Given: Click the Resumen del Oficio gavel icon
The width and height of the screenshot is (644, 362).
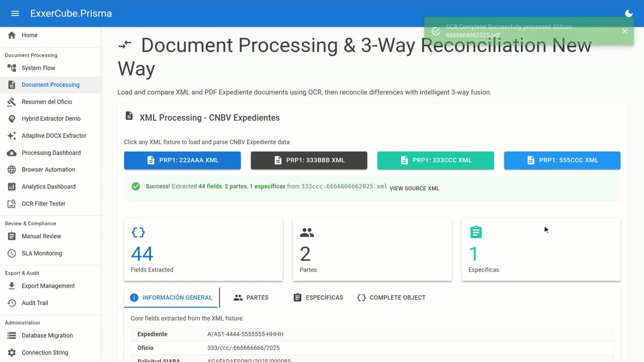Looking at the screenshot, I should (x=12, y=102).
